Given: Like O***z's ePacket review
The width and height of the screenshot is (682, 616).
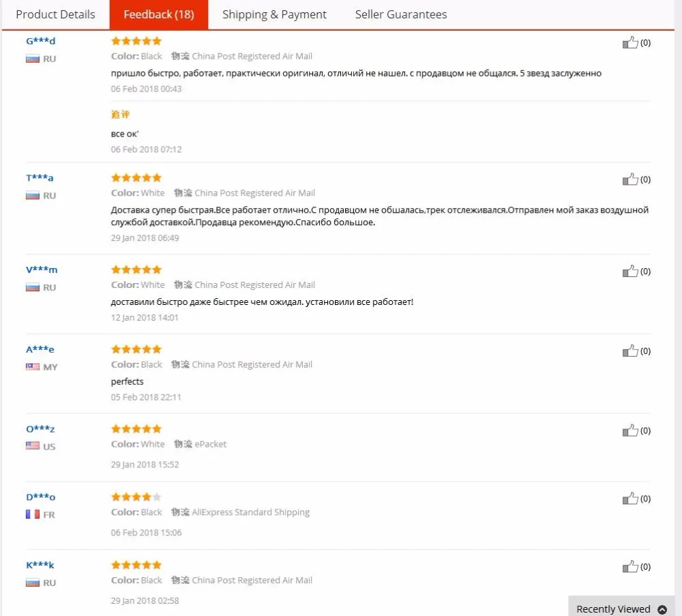Looking at the screenshot, I should (629, 430).
